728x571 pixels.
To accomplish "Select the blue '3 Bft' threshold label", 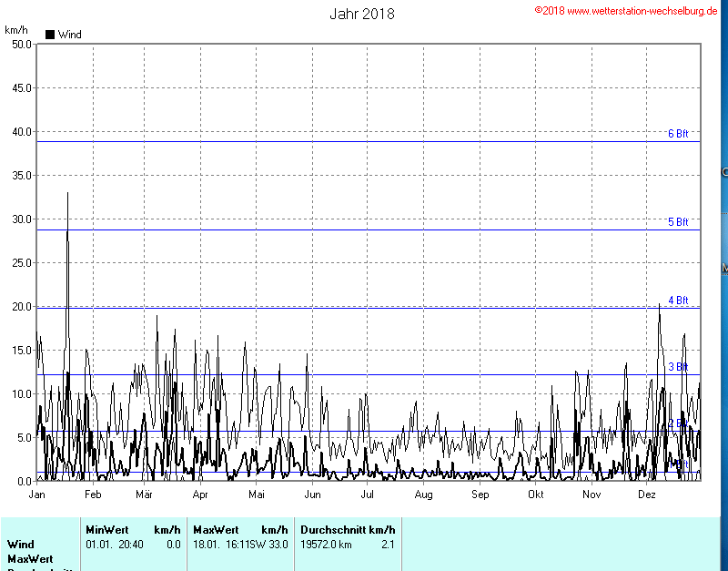I will point(678,367).
